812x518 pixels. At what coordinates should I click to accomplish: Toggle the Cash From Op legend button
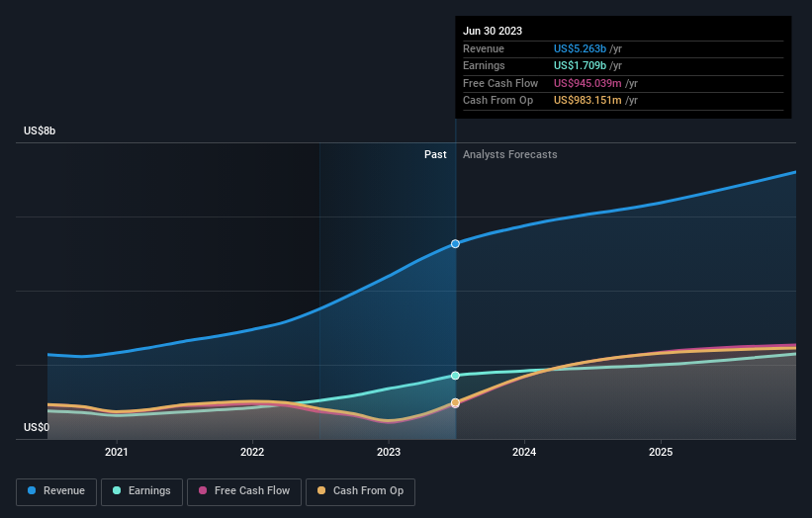[360, 491]
